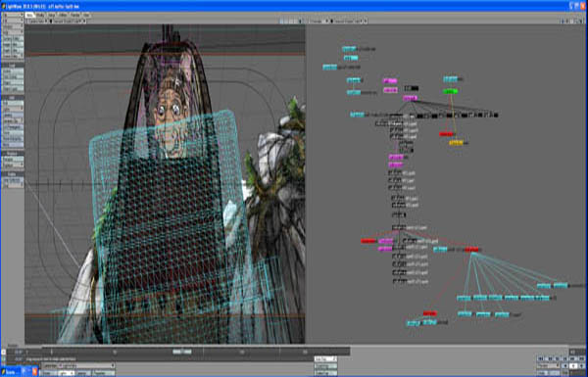The height and width of the screenshot is (377, 588).
Task: Switch to the Items tab
Action: [30, 15]
